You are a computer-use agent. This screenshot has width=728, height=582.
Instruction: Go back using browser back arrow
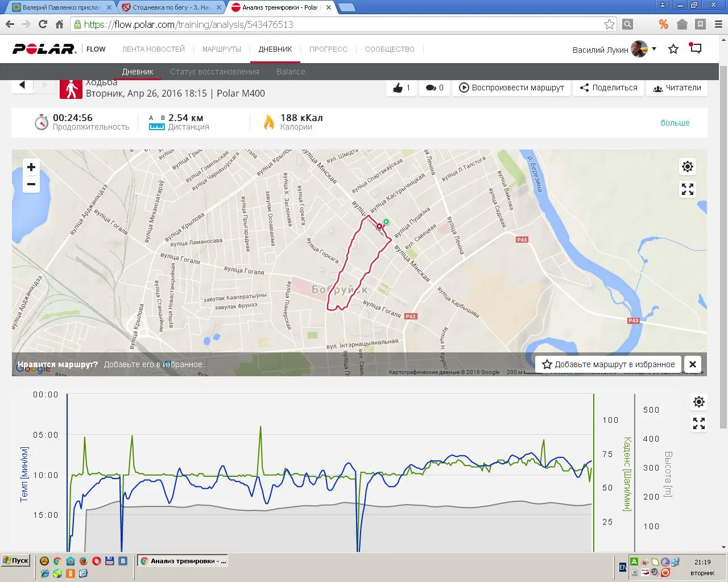click(x=10, y=24)
